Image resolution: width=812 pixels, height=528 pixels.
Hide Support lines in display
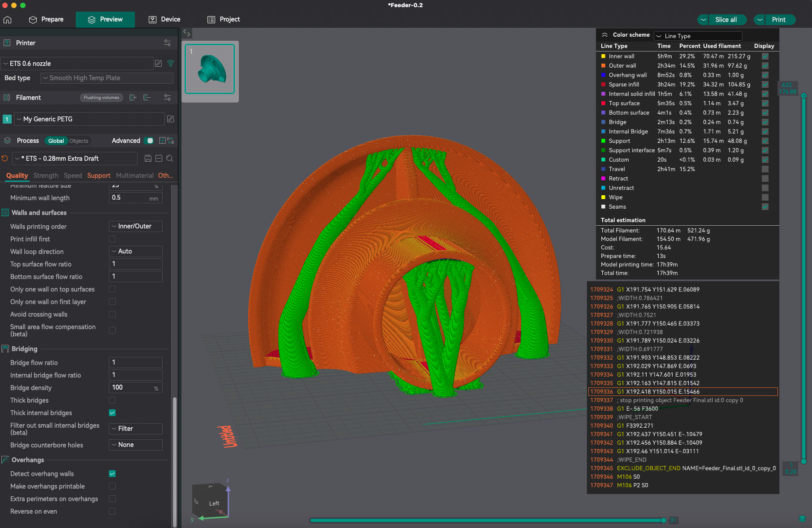point(765,141)
